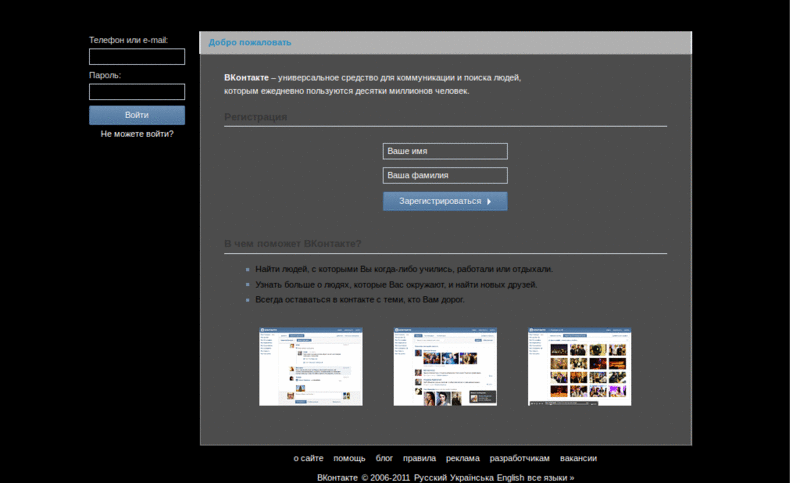The width and height of the screenshot is (800, 483).
Task: Open the все языки » language list
Action: click(x=551, y=478)
